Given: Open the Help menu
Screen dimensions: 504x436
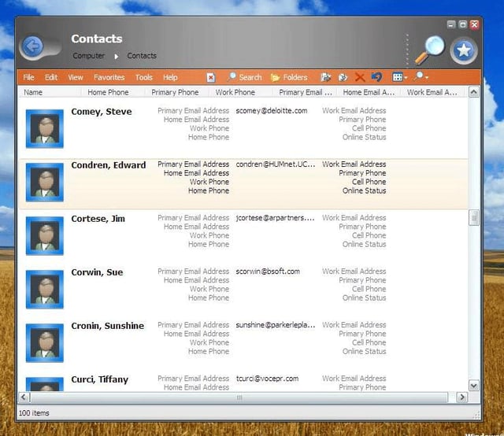Looking at the screenshot, I should pos(170,77).
